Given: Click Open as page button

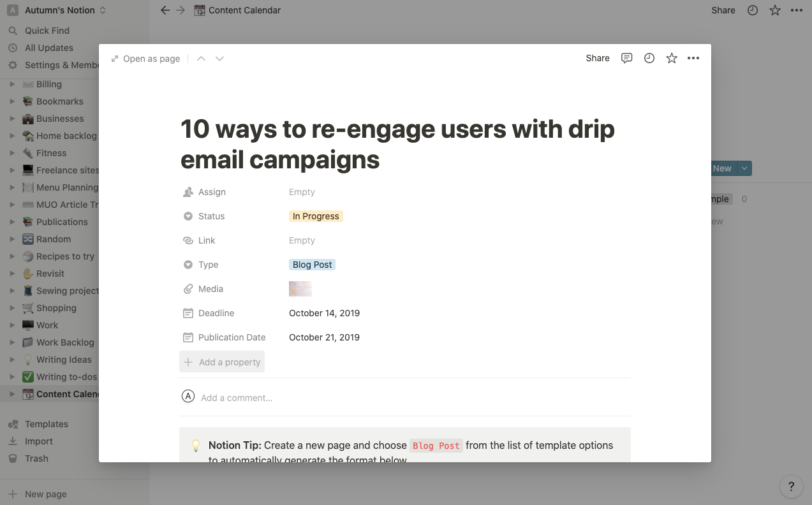Looking at the screenshot, I should (x=145, y=59).
